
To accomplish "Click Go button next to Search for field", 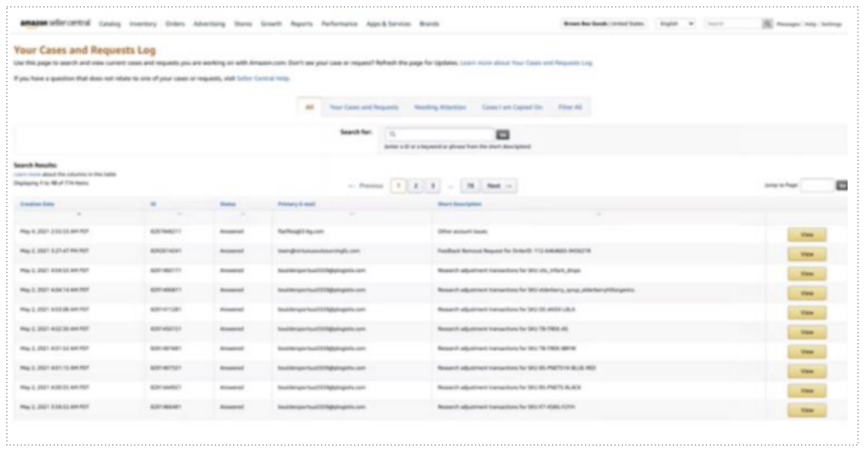I will click(x=502, y=134).
